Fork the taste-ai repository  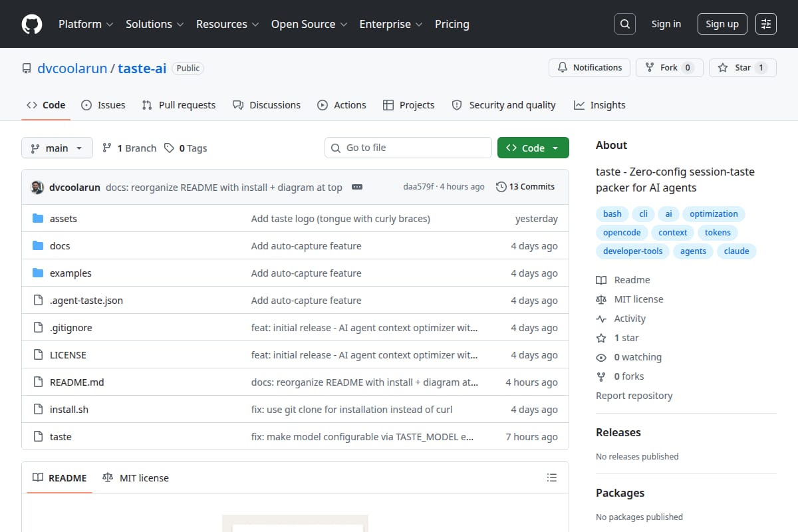(x=670, y=68)
